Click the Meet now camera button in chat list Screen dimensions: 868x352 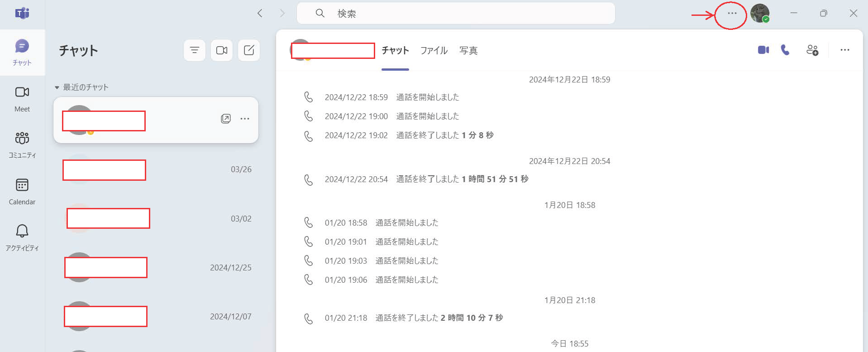(222, 50)
